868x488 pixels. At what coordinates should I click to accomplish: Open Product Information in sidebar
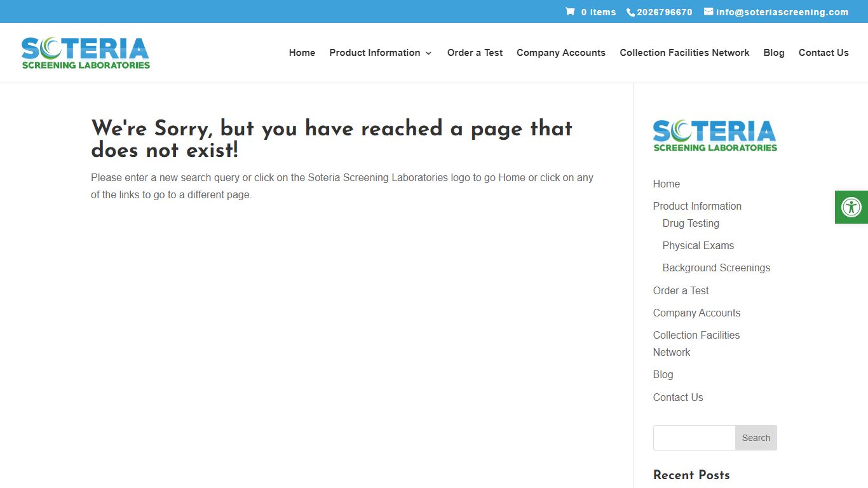(697, 206)
